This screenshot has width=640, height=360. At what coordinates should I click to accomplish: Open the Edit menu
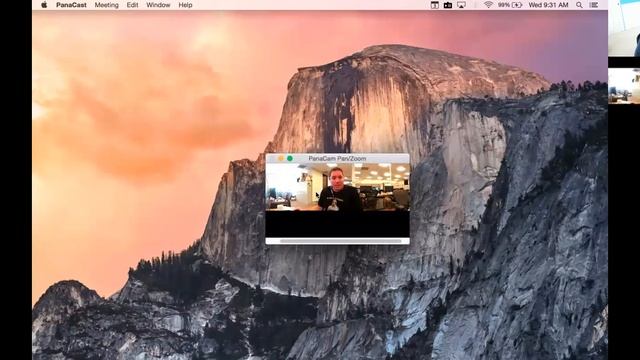coord(132,5)
